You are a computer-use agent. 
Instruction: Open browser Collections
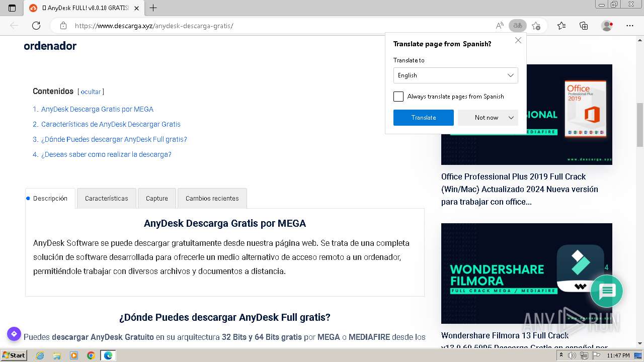584,26
